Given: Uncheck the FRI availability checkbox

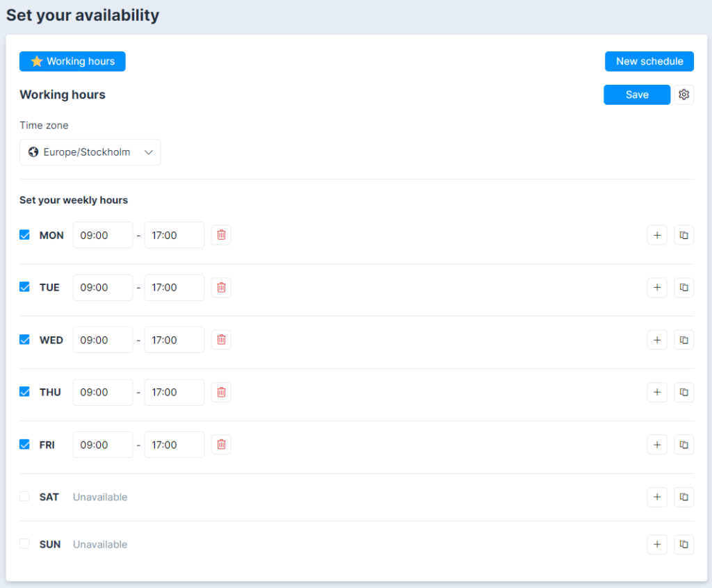Looking at the screenshot, I should [x=24, y=444].
